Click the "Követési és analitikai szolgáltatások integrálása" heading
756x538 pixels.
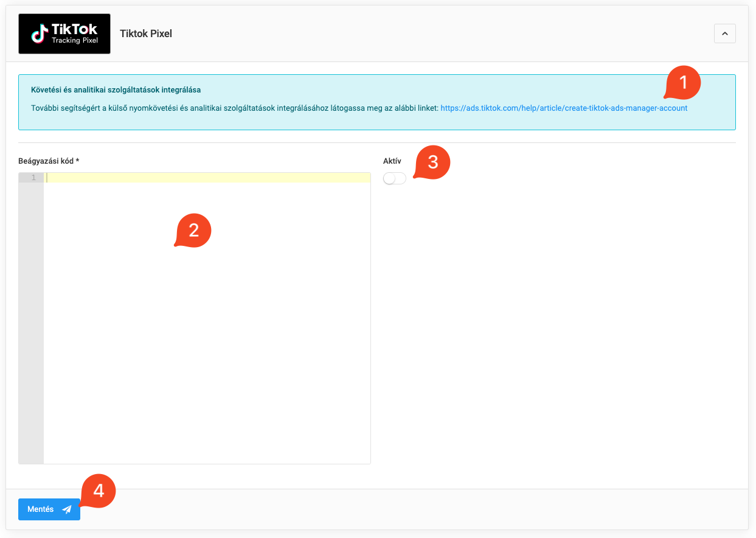pos(116,90)
